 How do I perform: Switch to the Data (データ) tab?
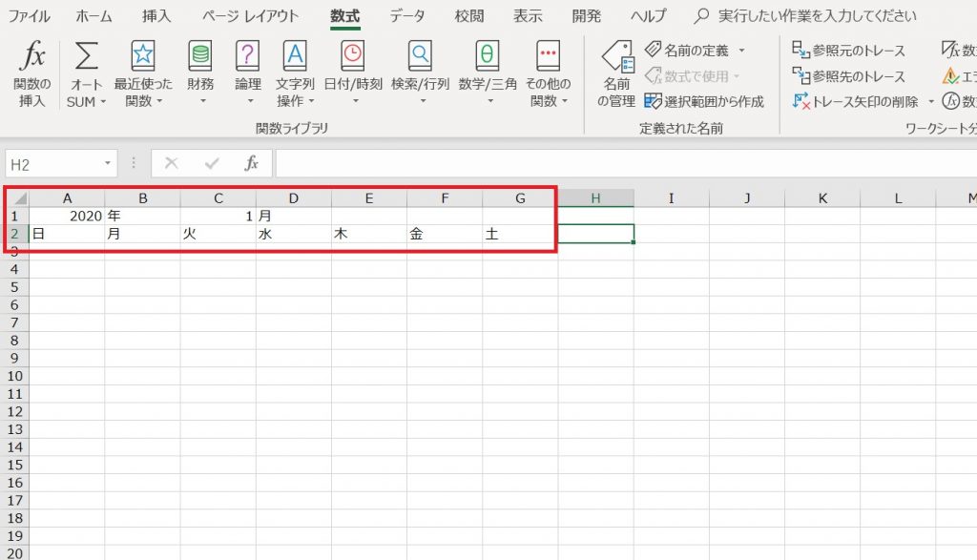click(407, 16)
